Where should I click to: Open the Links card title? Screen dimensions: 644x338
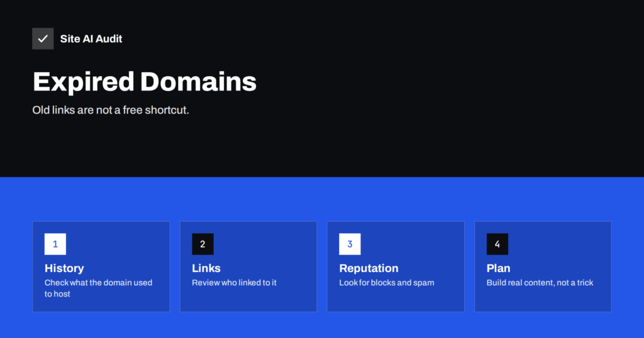206,268
